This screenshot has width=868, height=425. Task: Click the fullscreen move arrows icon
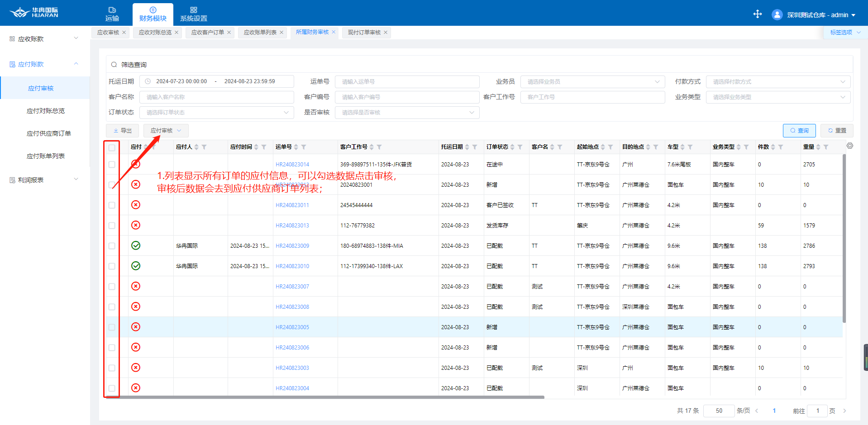(757, 14)
